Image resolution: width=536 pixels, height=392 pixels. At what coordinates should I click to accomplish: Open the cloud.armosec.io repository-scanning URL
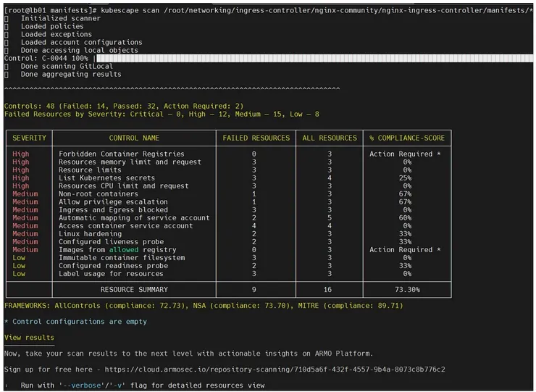tap(275, 370)
